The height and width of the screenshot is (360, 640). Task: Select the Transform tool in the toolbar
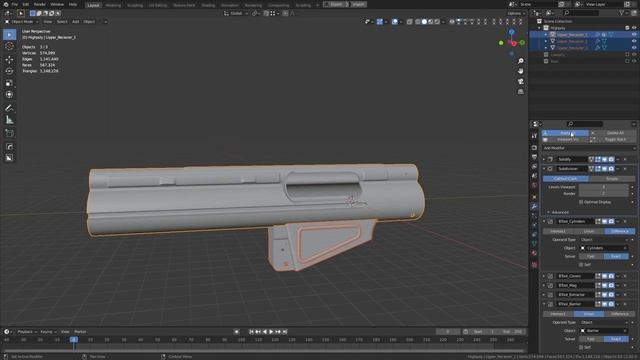(9, 95)
